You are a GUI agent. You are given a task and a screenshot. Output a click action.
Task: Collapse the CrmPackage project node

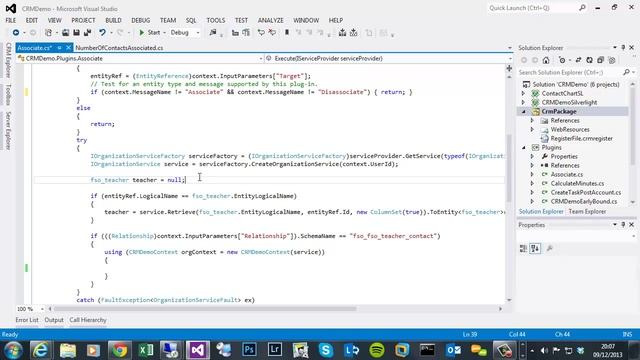pyautogui.click(x=524, y=111)
